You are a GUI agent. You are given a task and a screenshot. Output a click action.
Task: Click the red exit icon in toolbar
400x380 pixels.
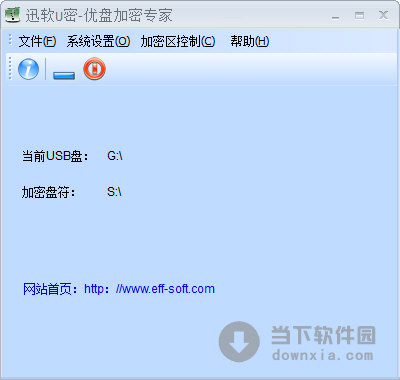point(94,69)
